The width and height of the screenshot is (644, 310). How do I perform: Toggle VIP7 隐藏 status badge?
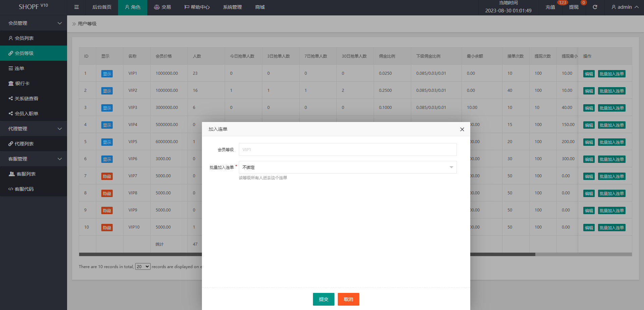pos(107,176)
